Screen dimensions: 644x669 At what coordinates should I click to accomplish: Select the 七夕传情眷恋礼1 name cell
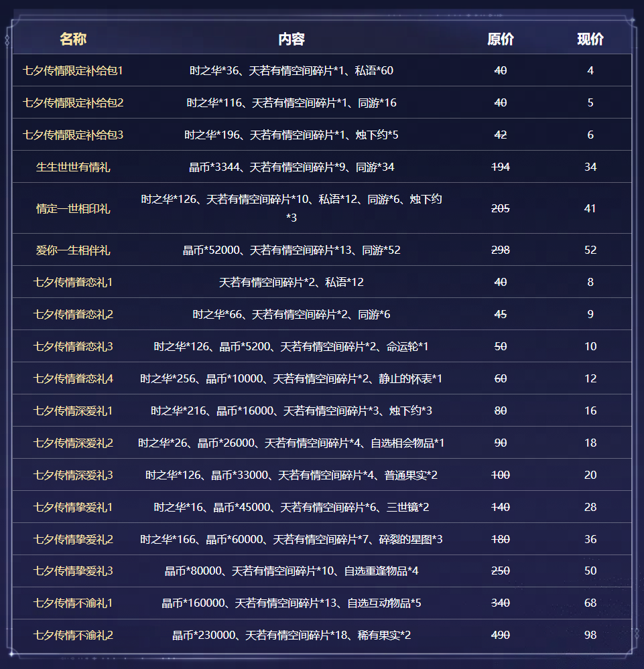(73, 282)
